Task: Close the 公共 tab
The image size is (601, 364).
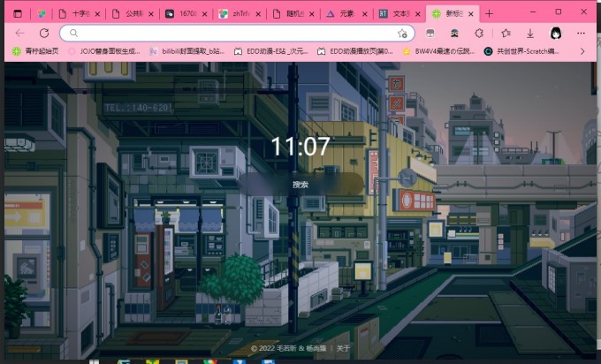Action: pos(151,14)
